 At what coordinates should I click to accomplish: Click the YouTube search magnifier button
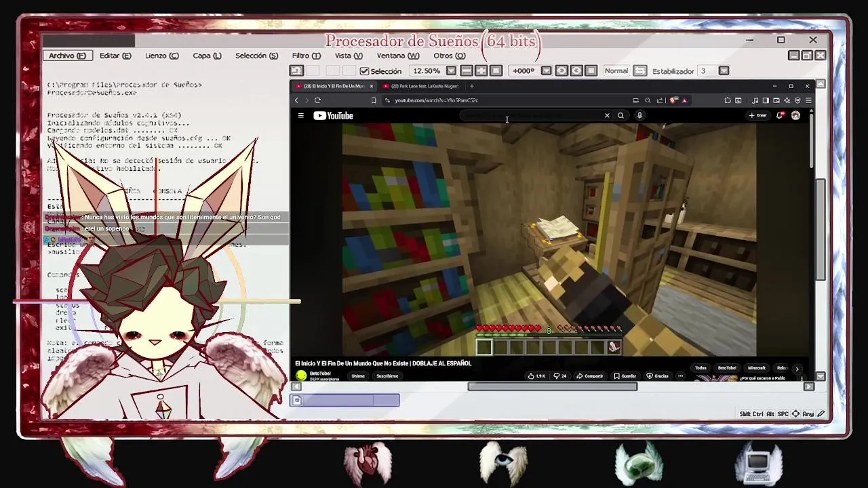click(x=620, y=116)
